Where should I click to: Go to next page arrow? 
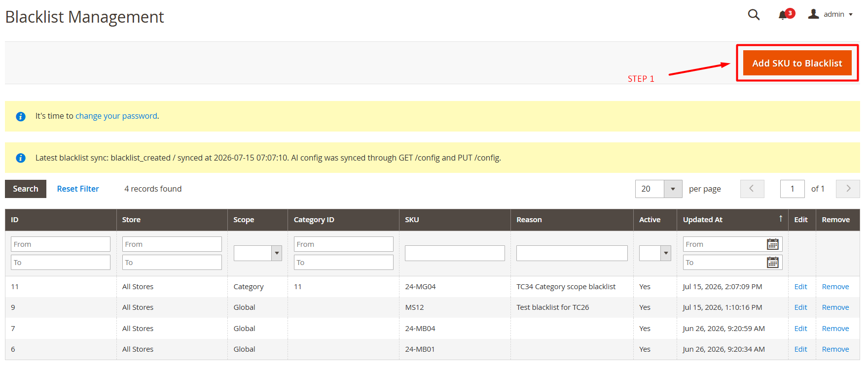[848, 189]
